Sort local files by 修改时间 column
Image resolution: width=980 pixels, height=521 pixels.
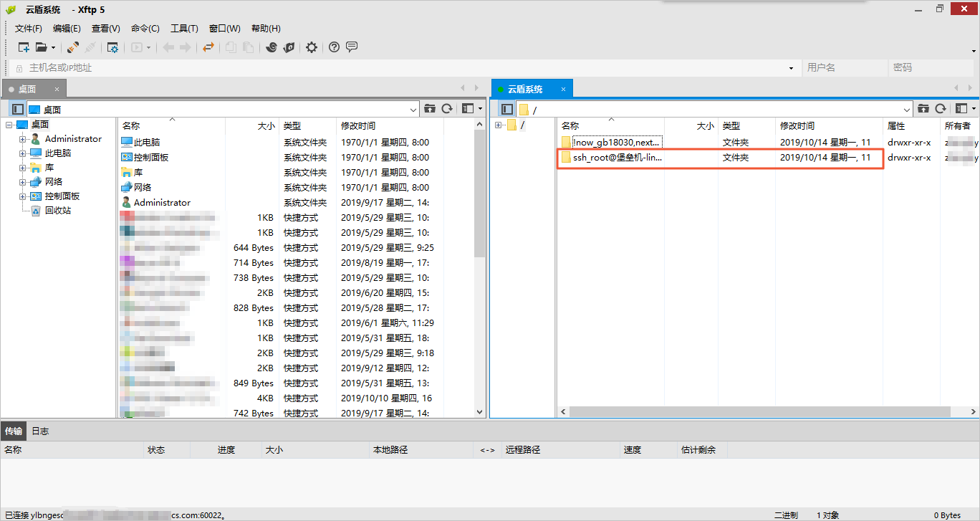tap(390, 125)
